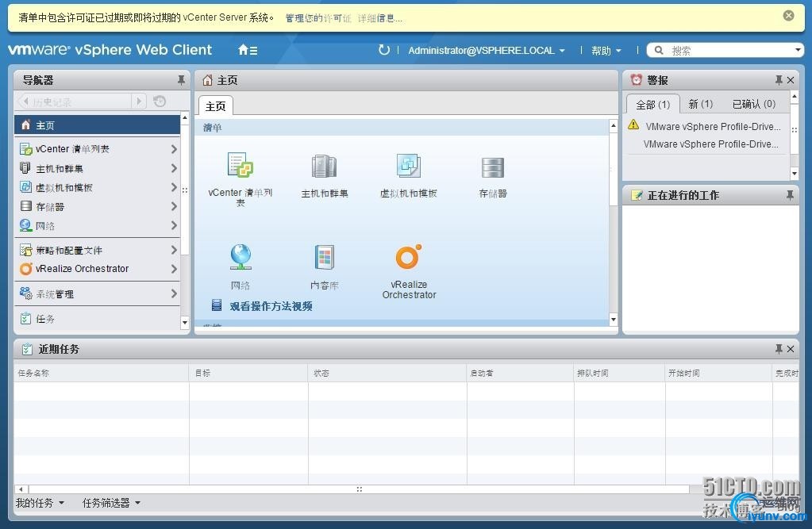Image resolution: width=812 pixels, height=529 pixels.
Task: Go back with navigator history left arrow
Action: [x=25, y=102]
